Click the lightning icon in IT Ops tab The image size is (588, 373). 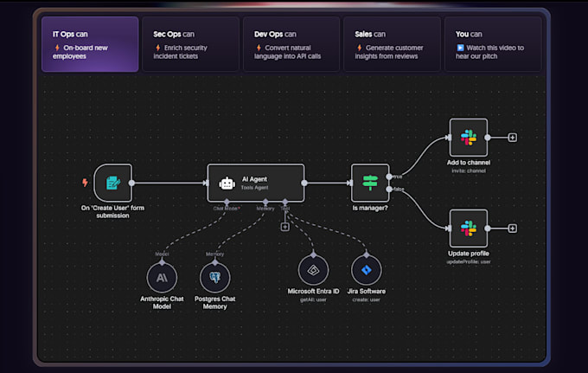57,48
